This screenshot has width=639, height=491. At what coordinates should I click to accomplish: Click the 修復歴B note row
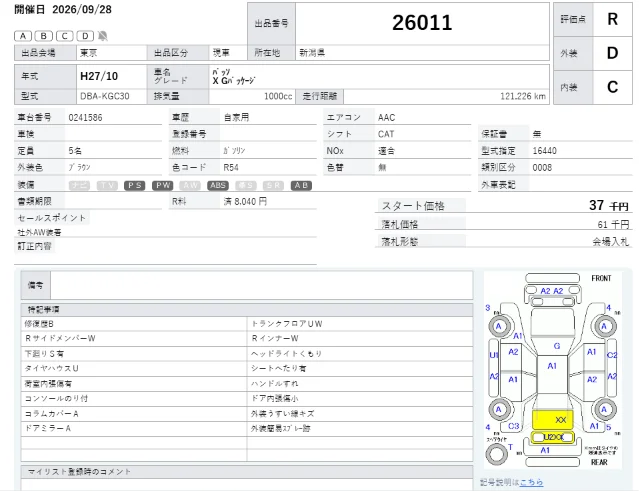[x=134, y=324]
